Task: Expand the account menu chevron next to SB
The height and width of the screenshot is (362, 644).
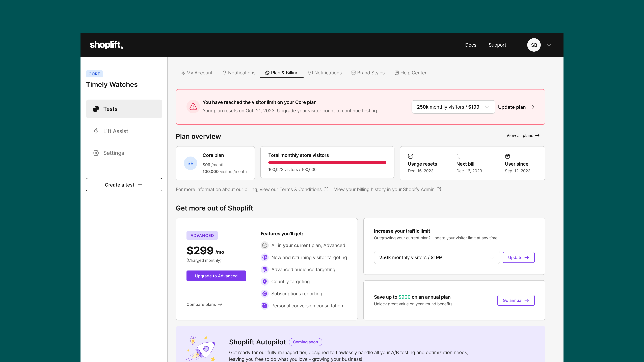Action: pos(549,45)
